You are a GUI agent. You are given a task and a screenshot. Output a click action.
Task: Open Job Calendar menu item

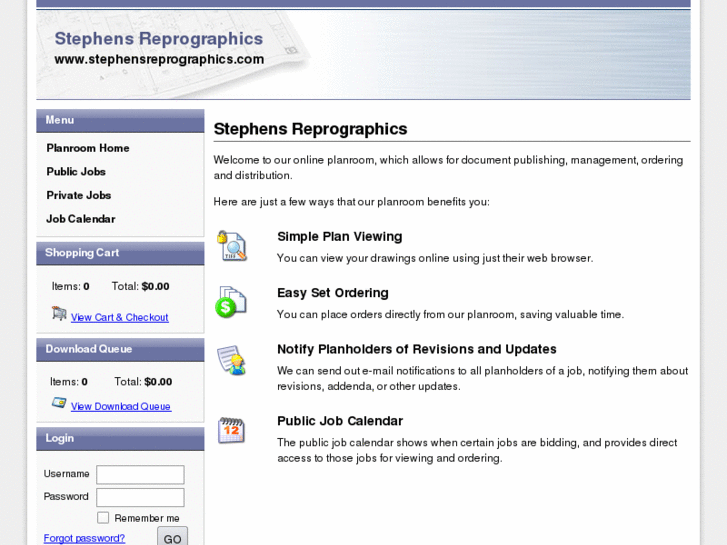pyautogui.click(x=81, y=219)
